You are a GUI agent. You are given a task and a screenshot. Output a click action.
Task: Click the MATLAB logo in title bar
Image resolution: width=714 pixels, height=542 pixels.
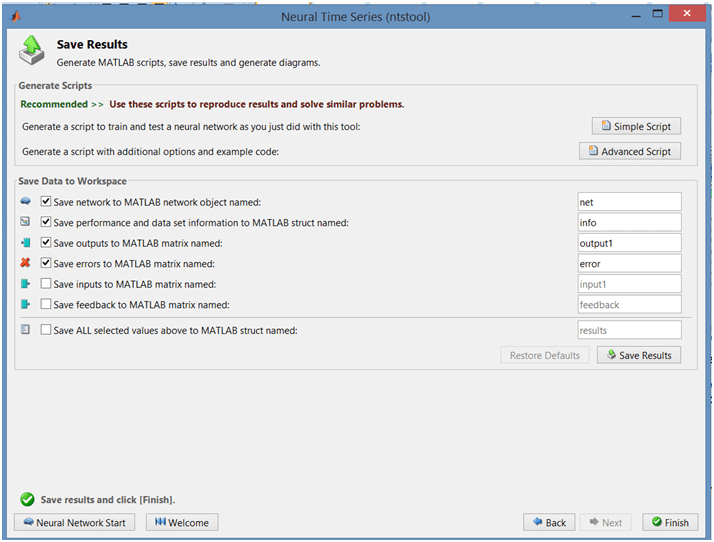15,17
